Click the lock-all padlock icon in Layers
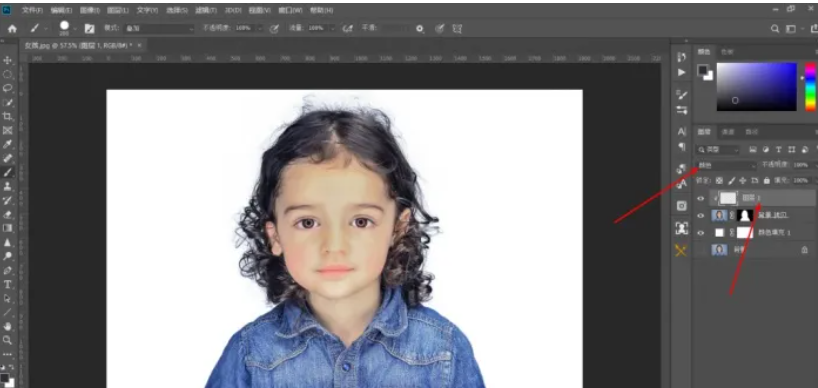Viewport: 818px width, 388px height. coord(766,180)
